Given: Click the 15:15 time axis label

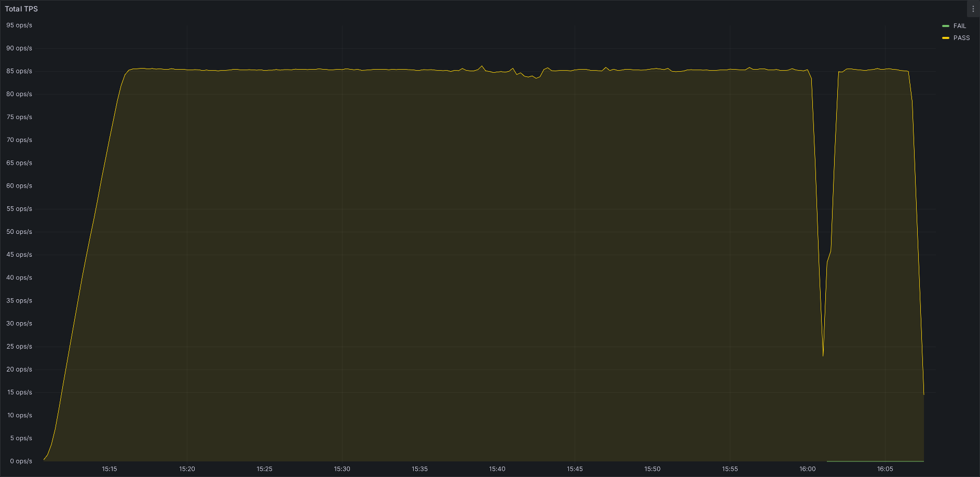Looking at the screenshot, I should [x=110, y=469].
